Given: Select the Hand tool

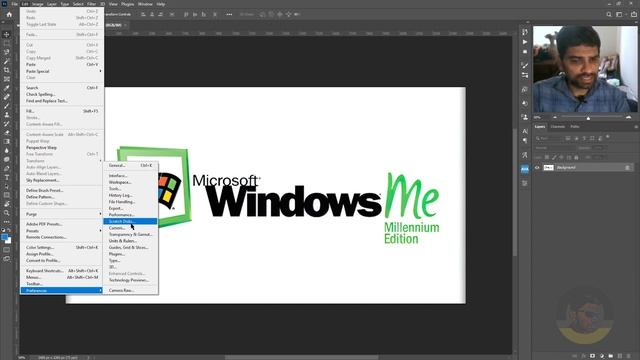Looking at the screenshot, I should 7,204.
